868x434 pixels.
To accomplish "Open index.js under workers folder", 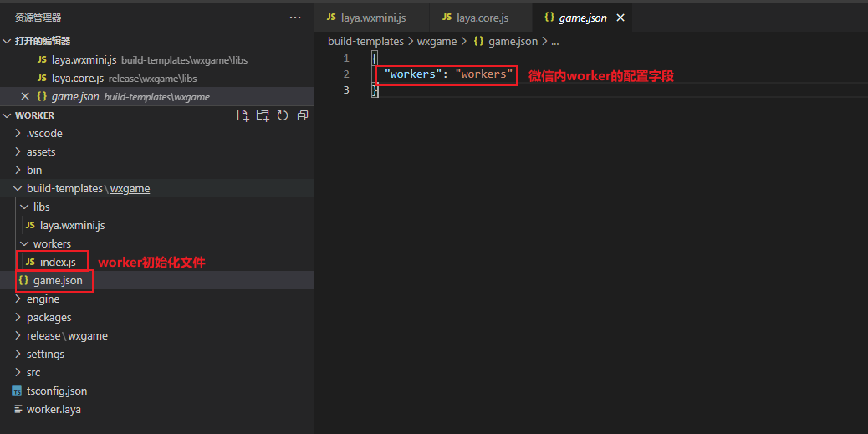I will 58,262.
